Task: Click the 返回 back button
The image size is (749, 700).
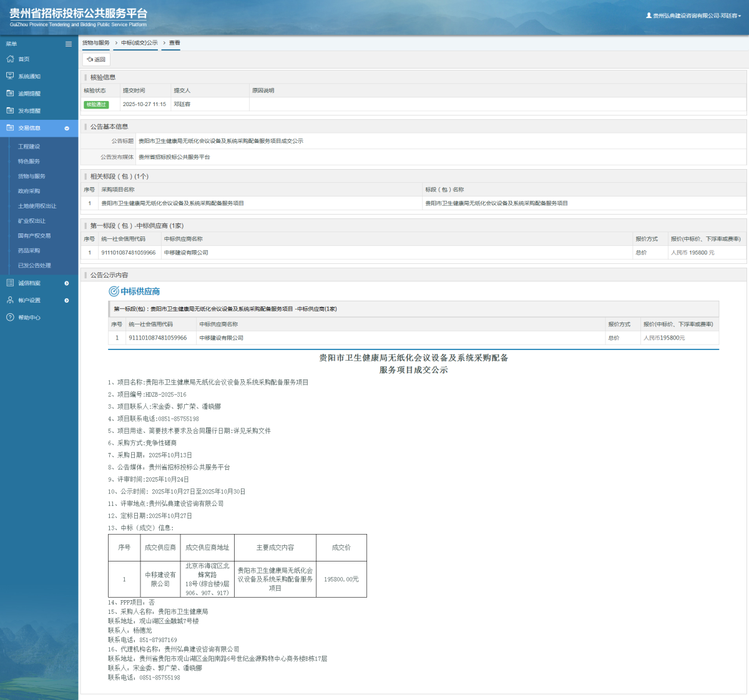Action: (x=96, y=60)
